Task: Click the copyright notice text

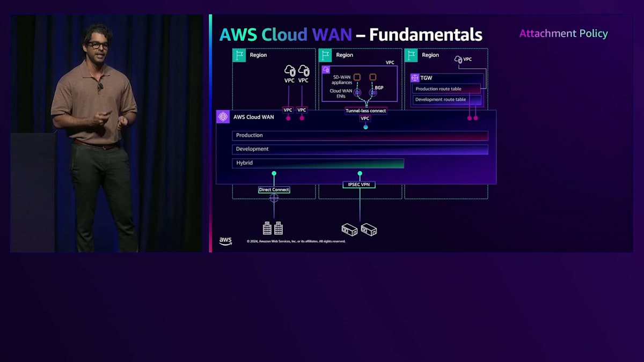Action: tap(296, 241)
